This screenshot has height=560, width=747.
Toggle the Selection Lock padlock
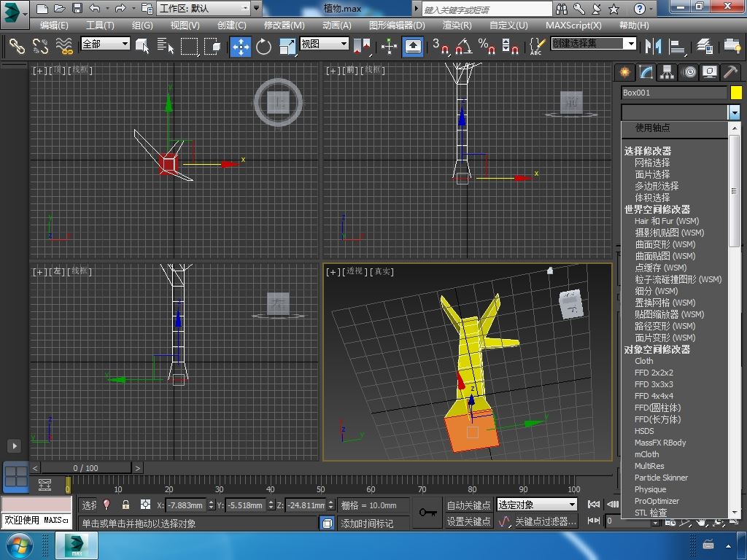pyautogui.click(x=125, y=505)
